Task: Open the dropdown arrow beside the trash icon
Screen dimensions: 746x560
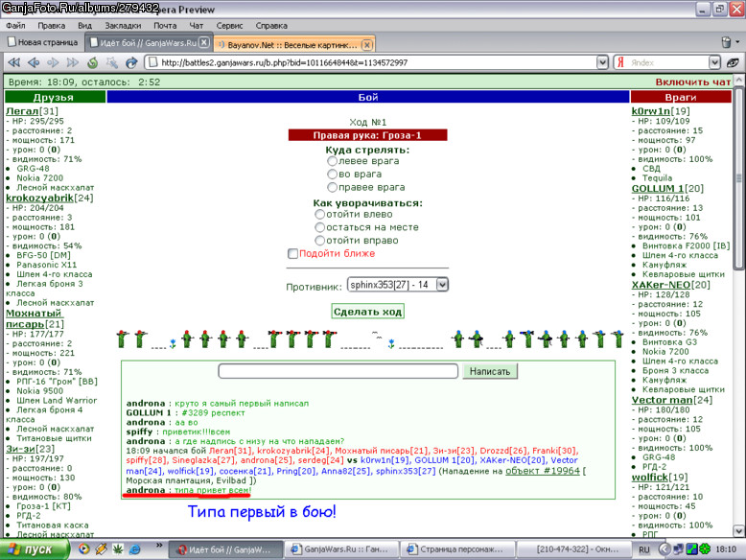Action: tap(737, 42)
